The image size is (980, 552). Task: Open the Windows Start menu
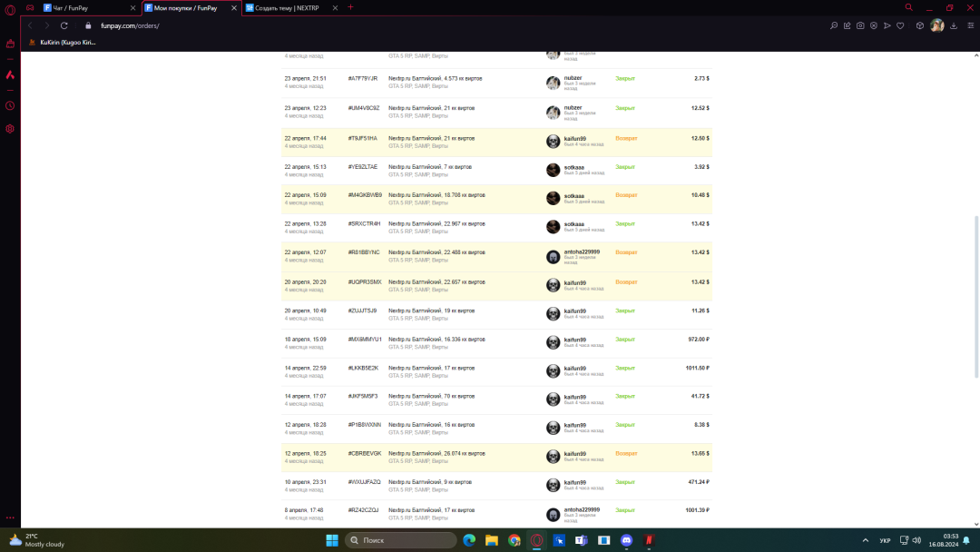point(332,540)
